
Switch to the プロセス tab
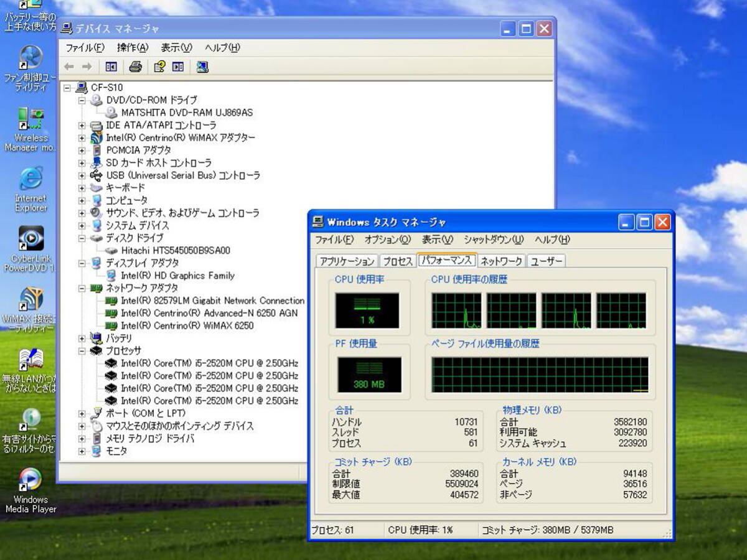[398, 261]
